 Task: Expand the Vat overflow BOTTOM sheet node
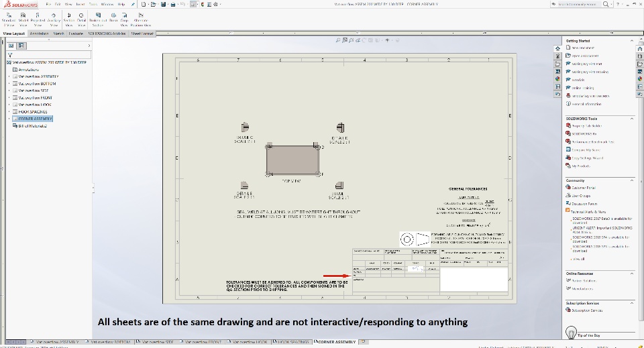(9, 83)
